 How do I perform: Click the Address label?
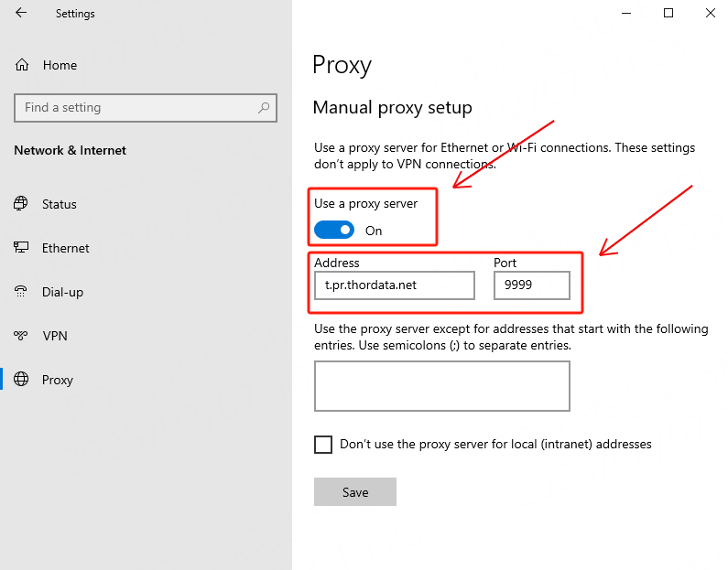337,263
